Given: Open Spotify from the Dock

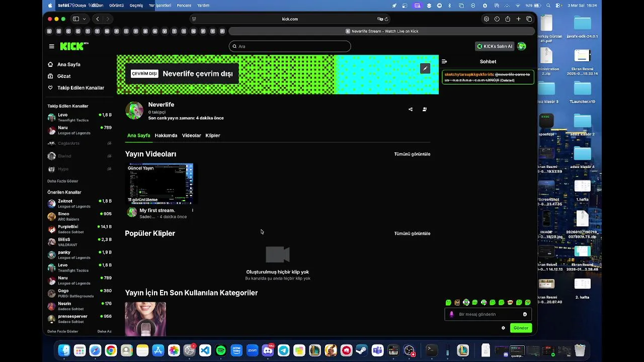Looking at the screenshot, I should point(221,350).
